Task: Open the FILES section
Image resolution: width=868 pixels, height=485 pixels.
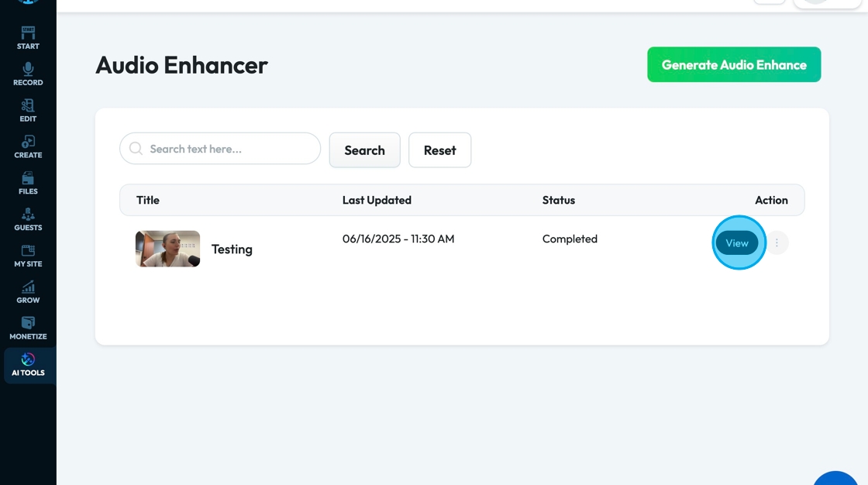Action: pyautogui.click(x=28, y=184)
